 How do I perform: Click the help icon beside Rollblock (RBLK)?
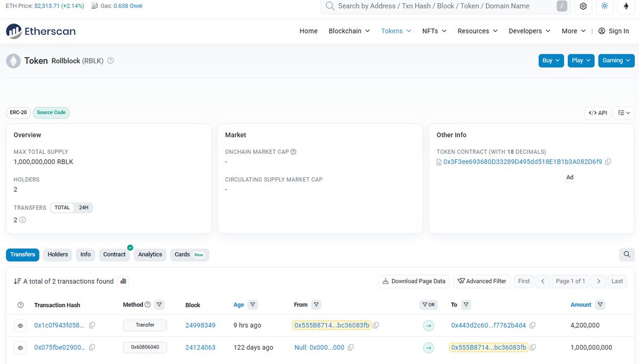point(111,61)
